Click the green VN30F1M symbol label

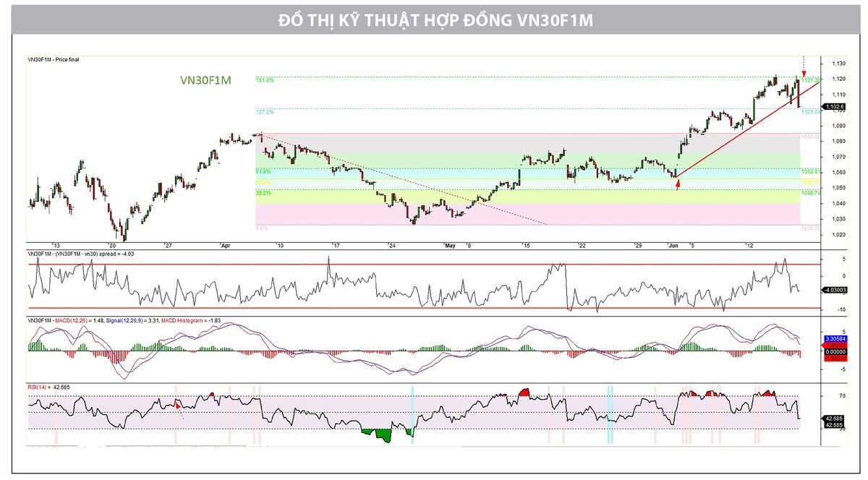(205, 81)
